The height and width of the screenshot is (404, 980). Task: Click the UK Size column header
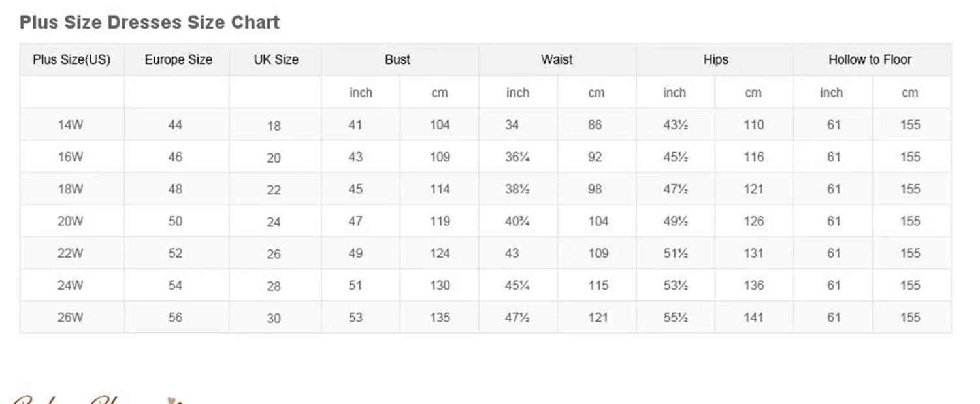coord(276,60)
